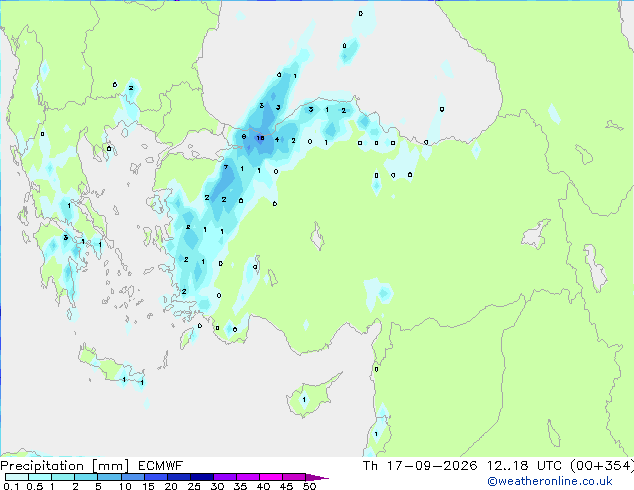Click the legend tick label 0.1

11,486
